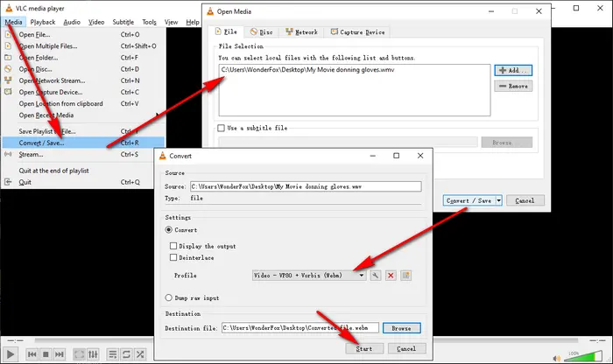Choose Save Playlist to File...
This screenshot has height=364, width=613.
[83, 131]
